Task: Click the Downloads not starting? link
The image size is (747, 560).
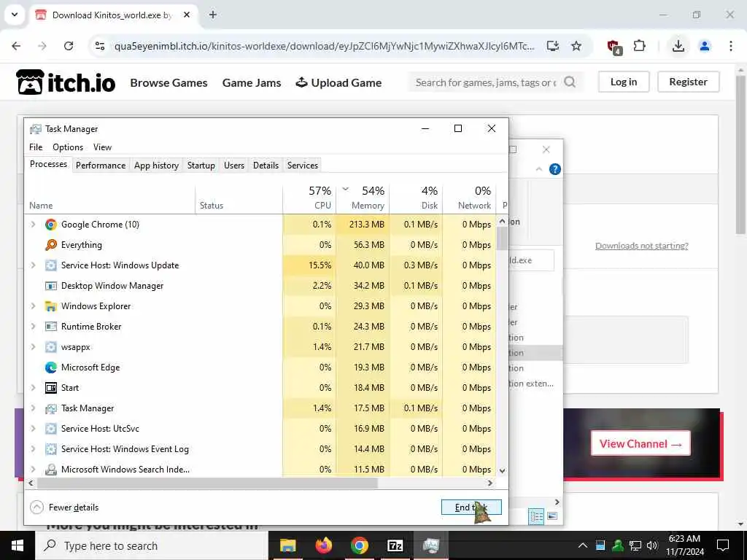Action: [642, 246]
